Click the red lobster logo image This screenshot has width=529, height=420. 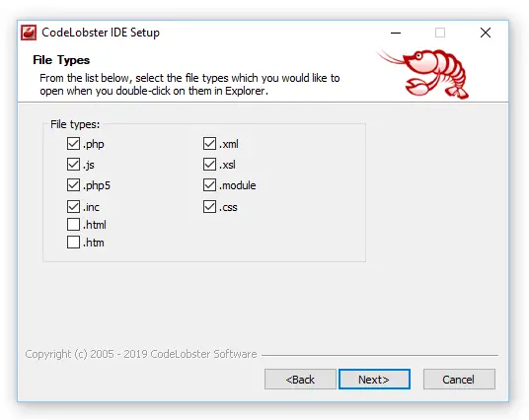pos(423,74)
